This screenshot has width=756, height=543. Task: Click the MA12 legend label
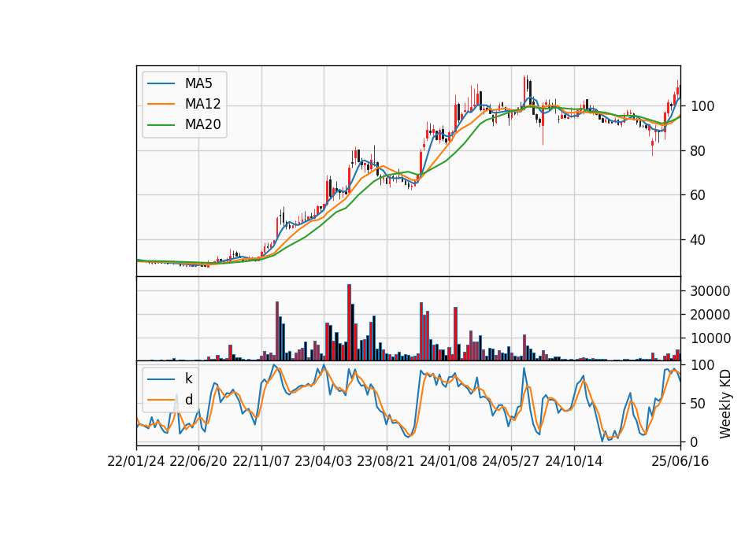pos(202,104)
